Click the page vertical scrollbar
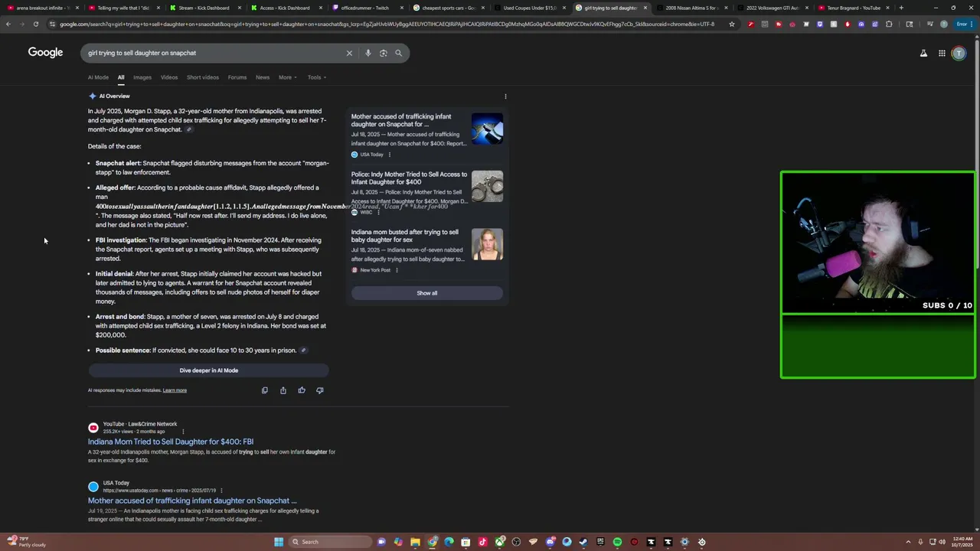Screen dimensions: 980x551 (x=976, y=153)
